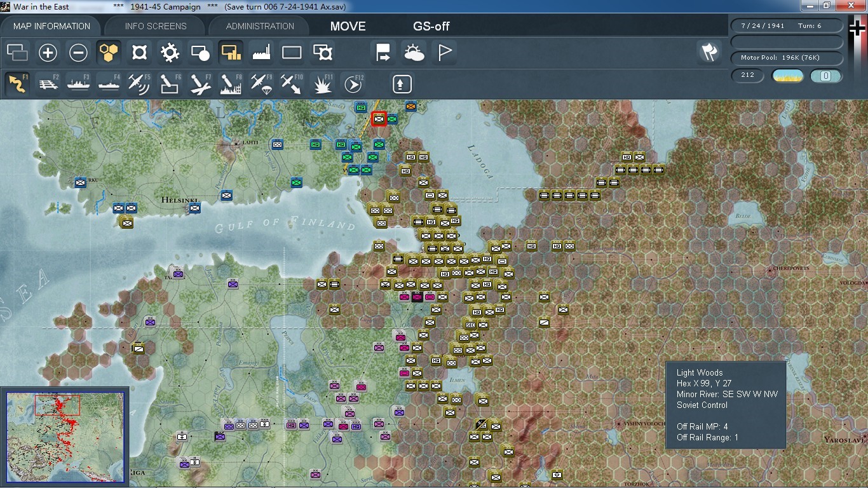
Task: Select the F2 rail mode icon
Action: [x=48, y=84]
